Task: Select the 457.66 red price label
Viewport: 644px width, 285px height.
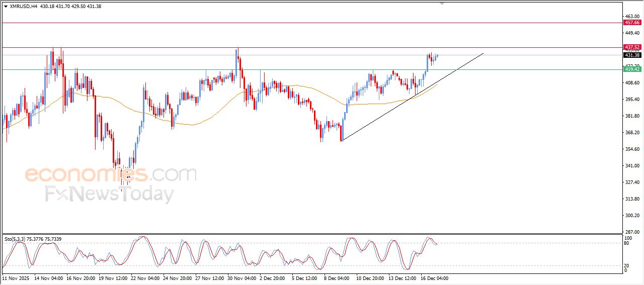Action: tap(631, 23)
